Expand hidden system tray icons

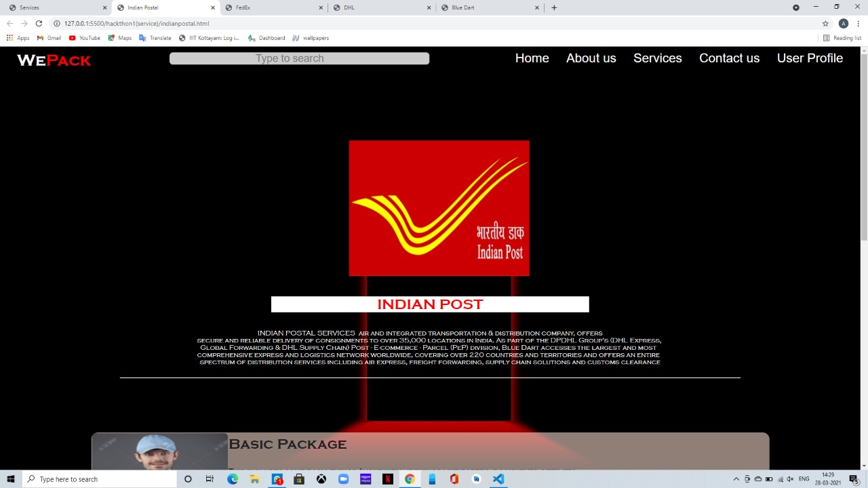pos(736,479)
